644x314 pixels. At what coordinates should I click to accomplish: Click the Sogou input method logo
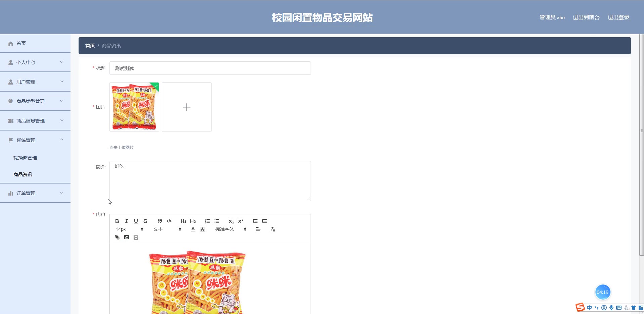tap(580, 307)
